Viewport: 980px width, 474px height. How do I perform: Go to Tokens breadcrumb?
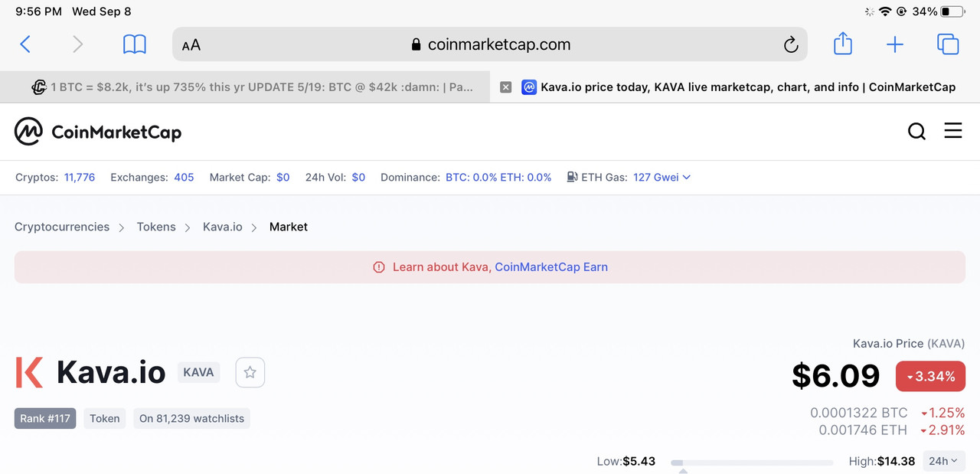click(x=156, y=227)
